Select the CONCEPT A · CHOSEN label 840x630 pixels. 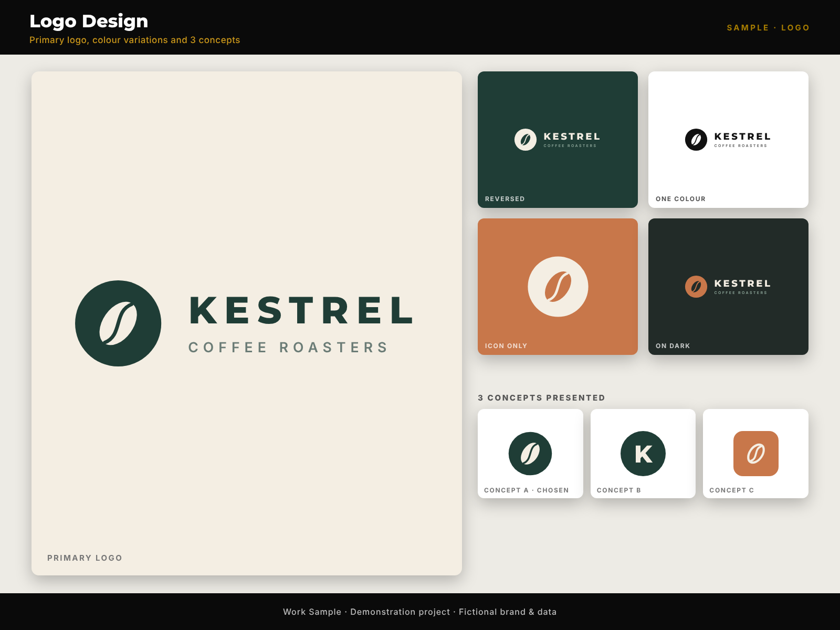click(527, 490)
